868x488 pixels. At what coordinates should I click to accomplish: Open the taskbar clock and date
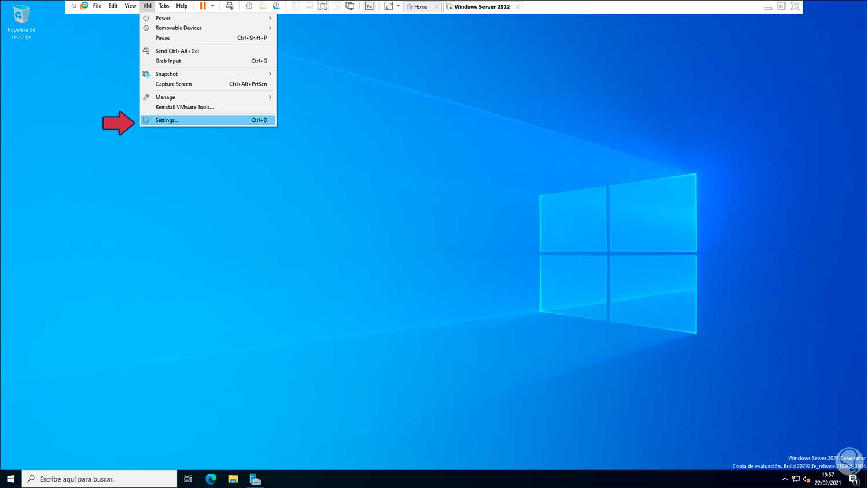click(x=828, y=479)
